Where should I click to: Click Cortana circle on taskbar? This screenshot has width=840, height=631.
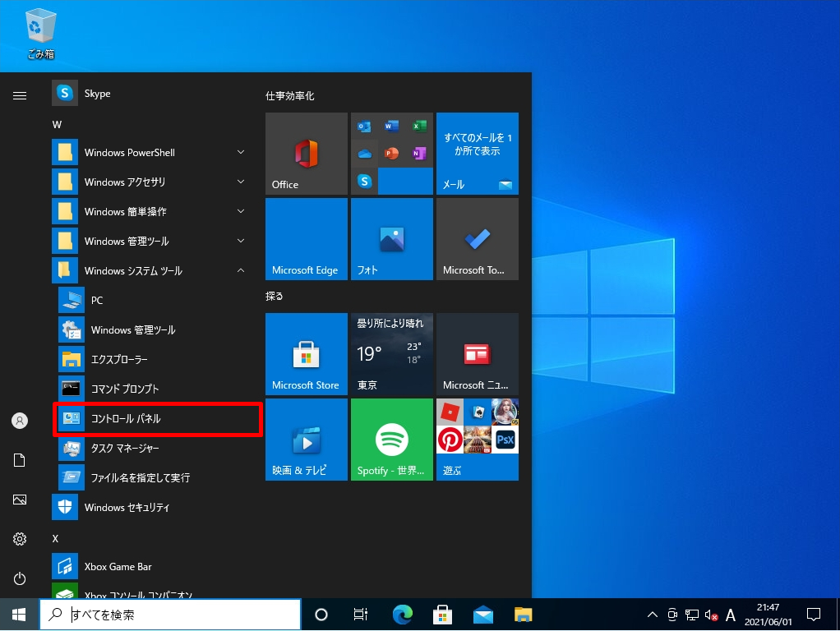321,615
